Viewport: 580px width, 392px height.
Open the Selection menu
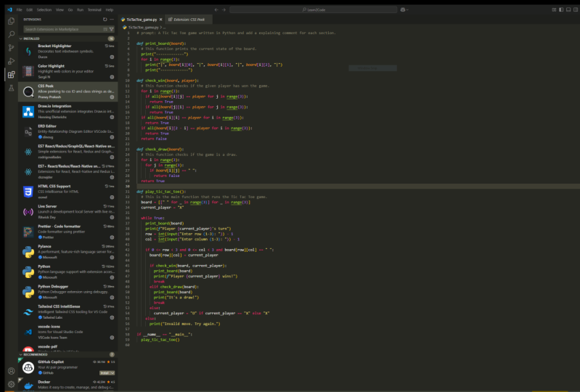44,9
